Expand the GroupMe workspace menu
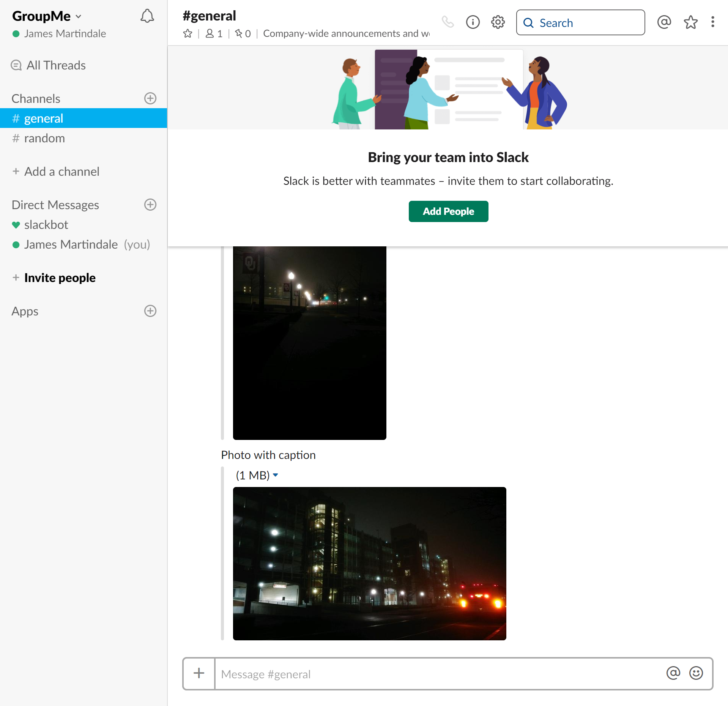 click(x=47, y=16)
